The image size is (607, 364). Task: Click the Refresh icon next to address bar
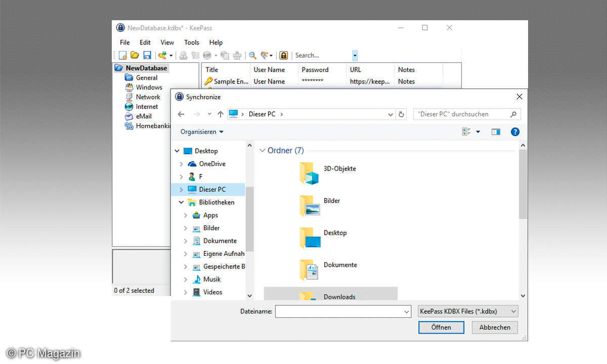tap(402, 114)
